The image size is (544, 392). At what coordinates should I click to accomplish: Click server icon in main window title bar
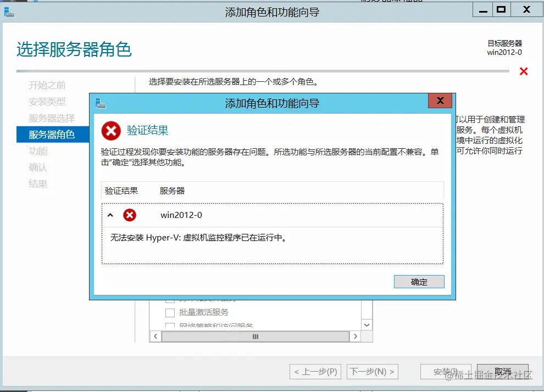pyautogui.click(x=9, y=13)
